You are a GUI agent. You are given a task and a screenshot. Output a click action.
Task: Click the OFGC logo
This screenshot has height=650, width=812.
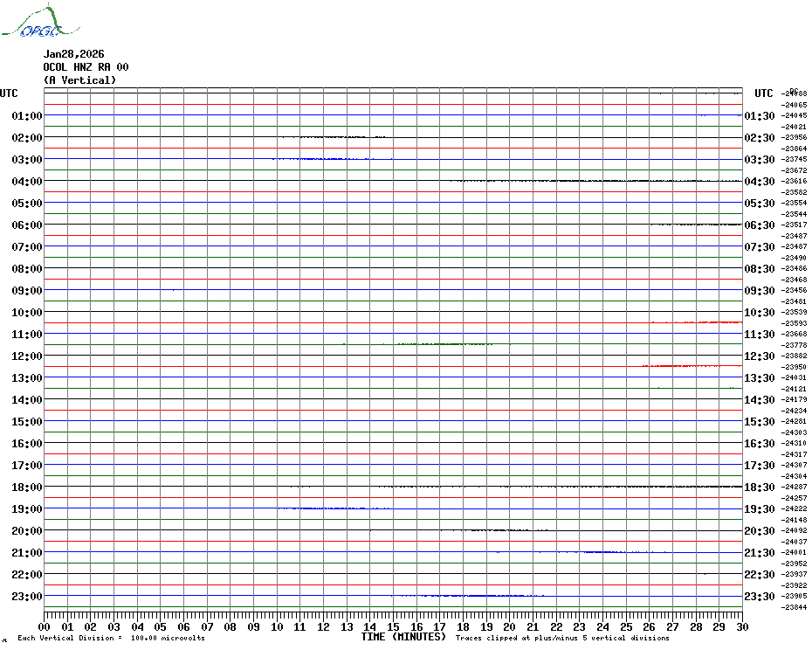(x=31, y=24)
